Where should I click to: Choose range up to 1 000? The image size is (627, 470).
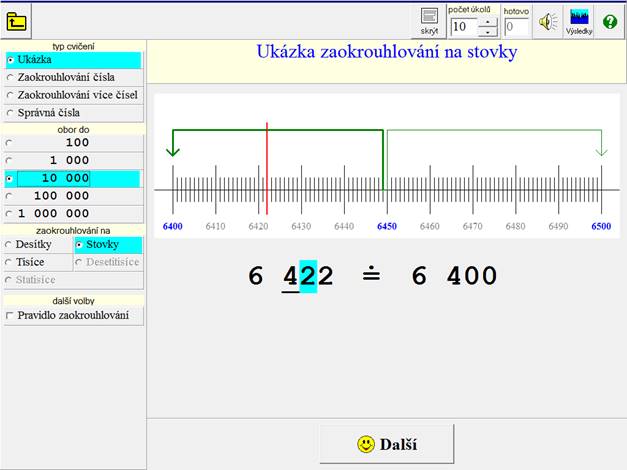pos(74,160)
